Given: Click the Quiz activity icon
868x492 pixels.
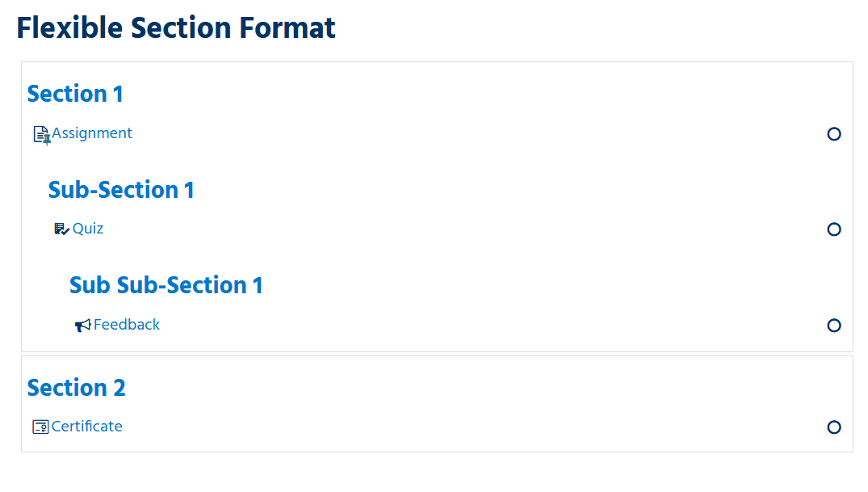Looking at the screenshot, I should [61, 229].
